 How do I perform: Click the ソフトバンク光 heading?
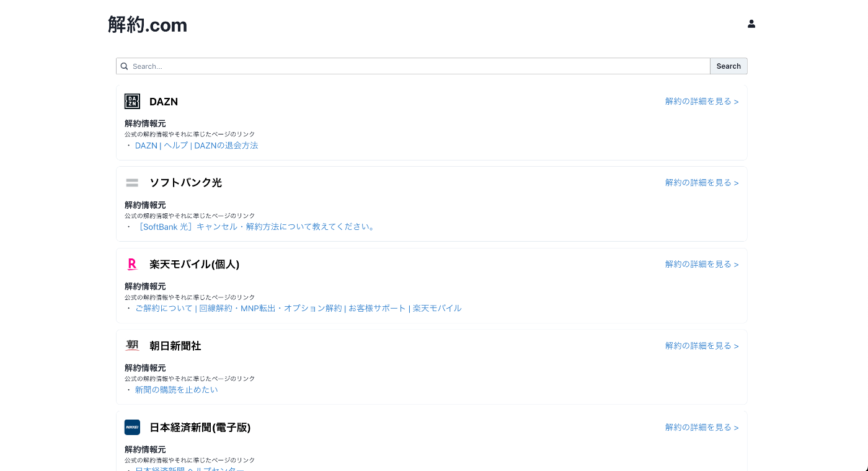185,183
